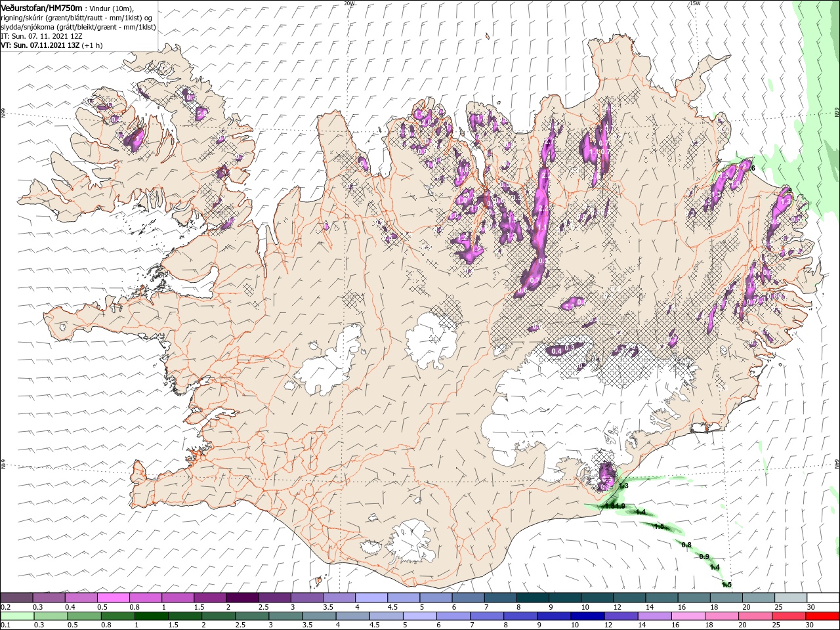Select darkest green swatch labeled 1 in lower legend
This screenshot has height=630, width=840.
click(x=152, y=616)
